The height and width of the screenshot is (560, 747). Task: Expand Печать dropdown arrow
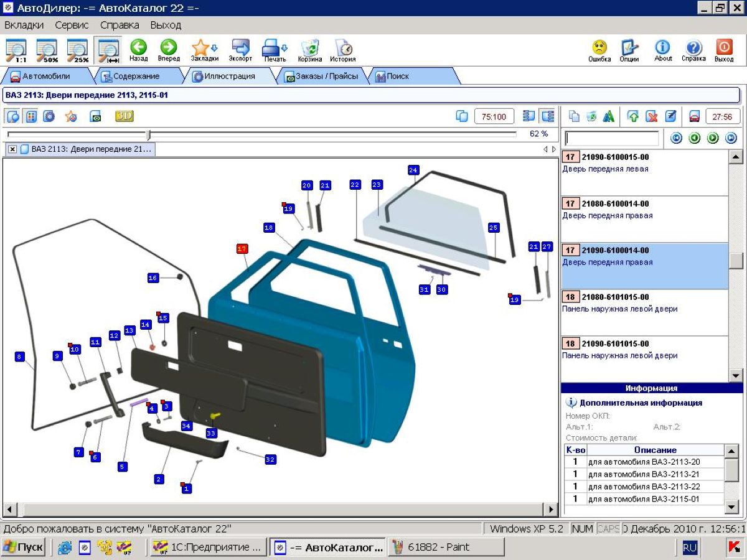[x=284, y=47]
